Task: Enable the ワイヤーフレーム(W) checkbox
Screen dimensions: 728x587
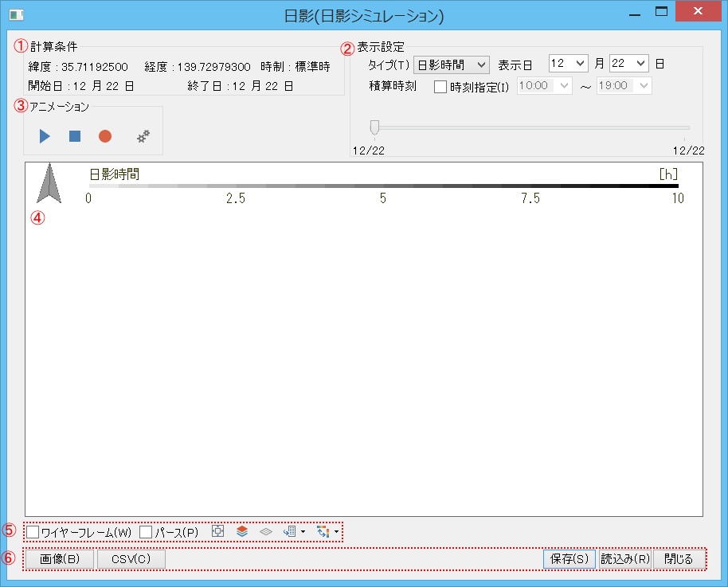Action: tap(33, 532)
